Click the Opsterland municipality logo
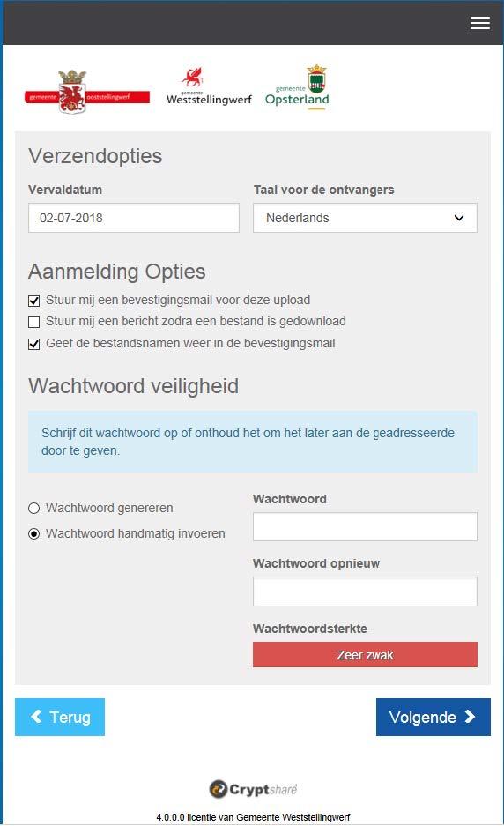 [297, 87]
